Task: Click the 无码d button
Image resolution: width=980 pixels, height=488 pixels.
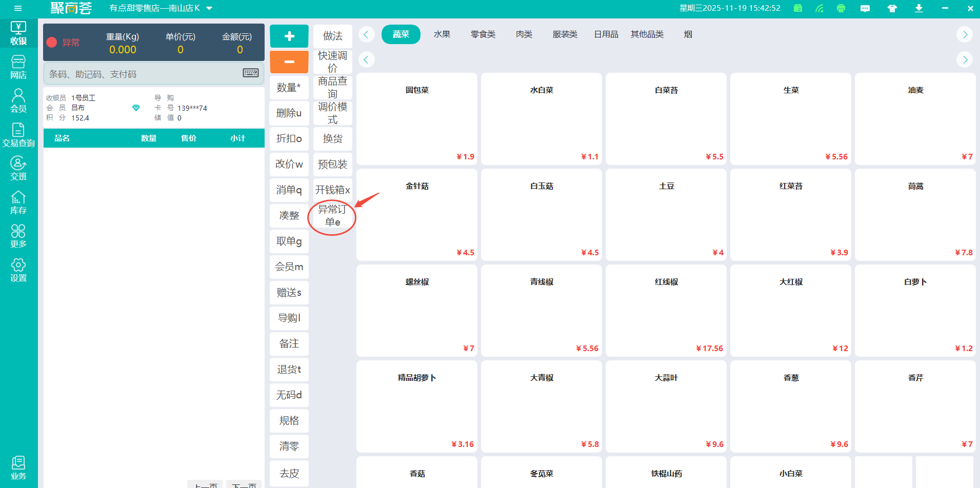Action: point(289,395)
